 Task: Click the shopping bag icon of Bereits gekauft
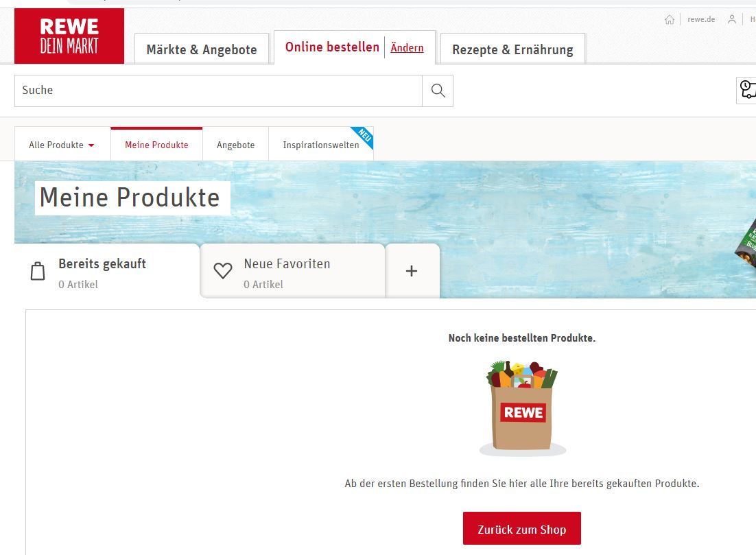38,271
